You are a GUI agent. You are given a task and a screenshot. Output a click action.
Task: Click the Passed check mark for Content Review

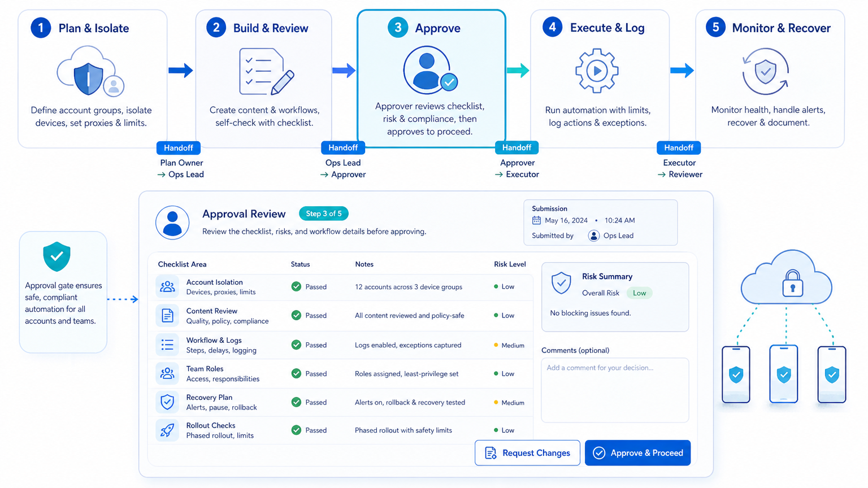click(296, 315)
